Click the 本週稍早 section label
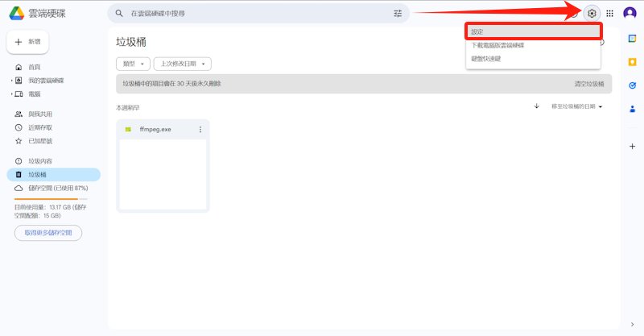644x336 pixels. click(x=128, y=108)
